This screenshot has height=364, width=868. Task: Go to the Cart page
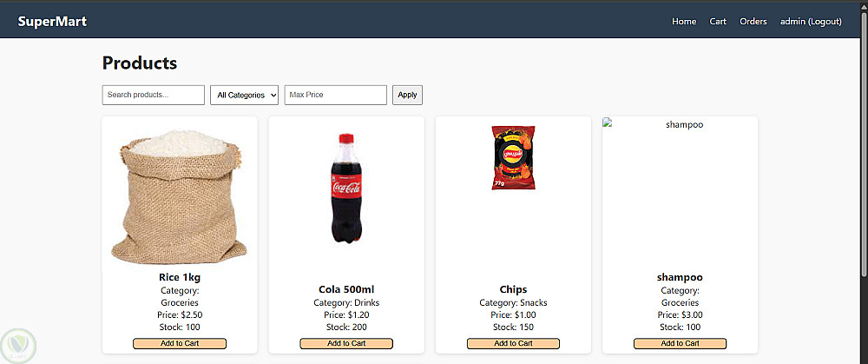[718, 22]
